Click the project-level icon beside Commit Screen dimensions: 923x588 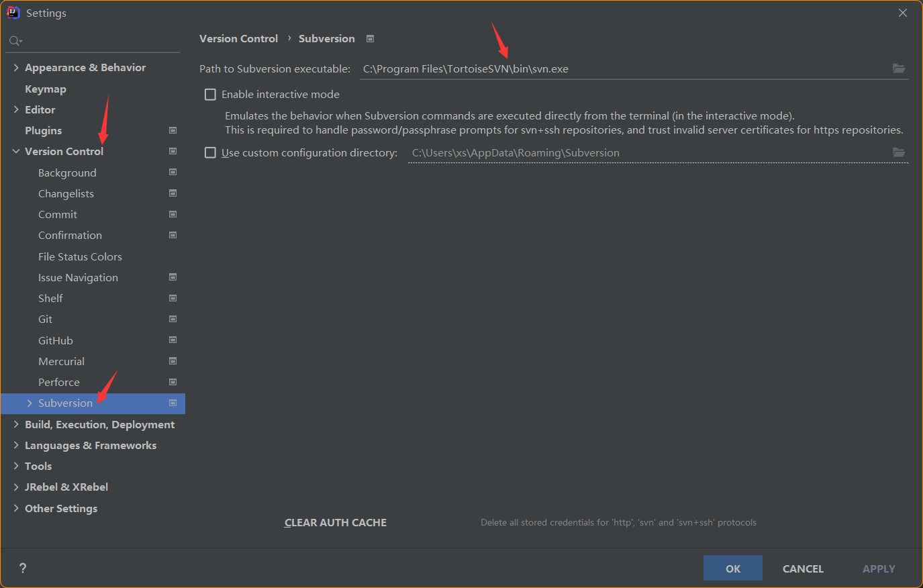[x=173, y=214]
